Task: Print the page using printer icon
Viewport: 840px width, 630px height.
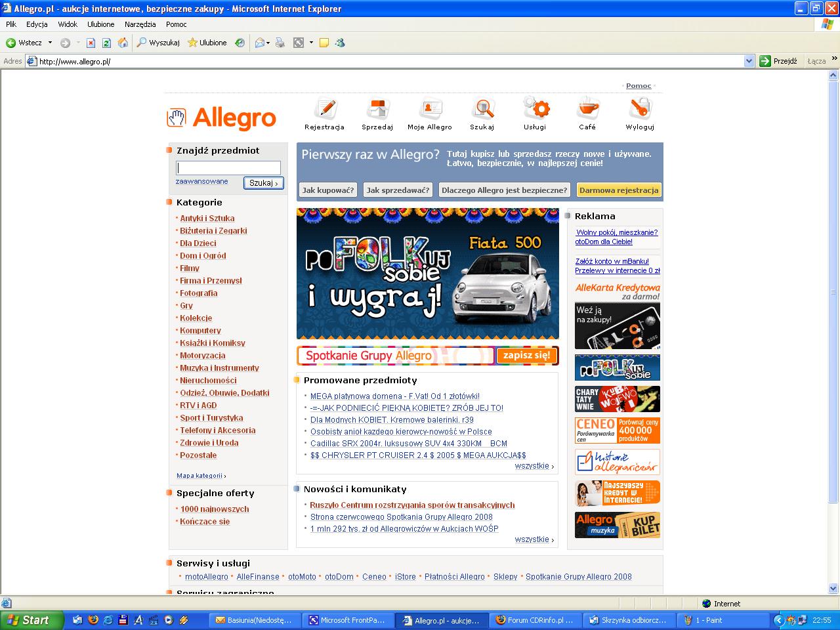Action: pos(280,43)
